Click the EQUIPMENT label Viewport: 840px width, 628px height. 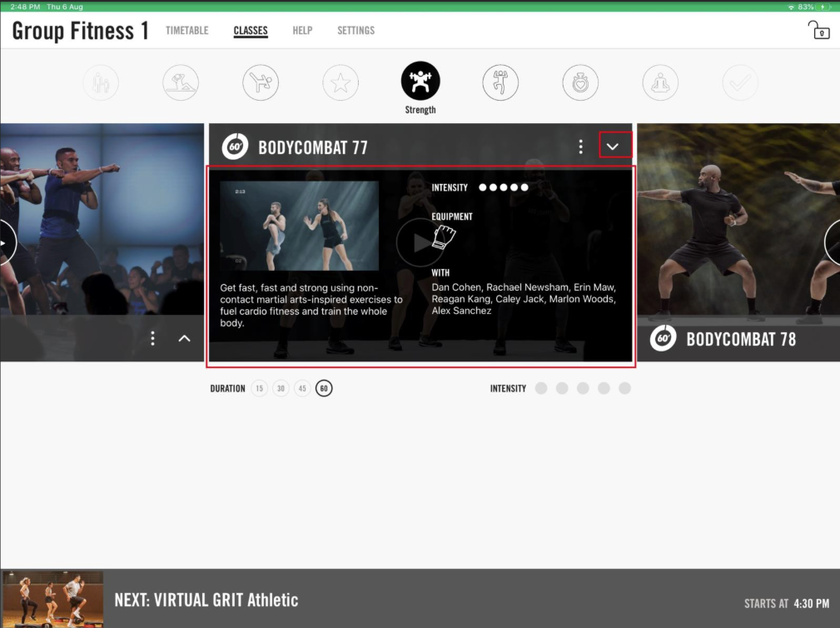[452, 217]
